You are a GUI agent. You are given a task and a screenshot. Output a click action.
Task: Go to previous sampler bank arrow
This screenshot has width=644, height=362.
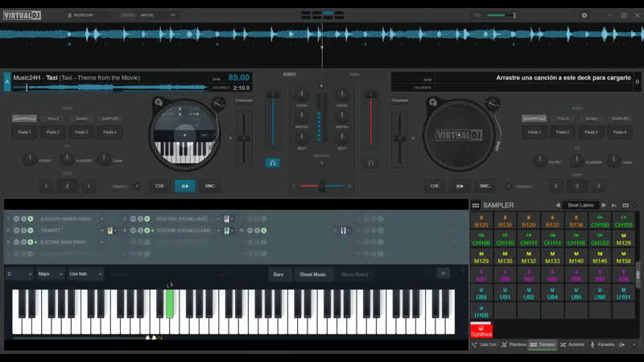coord(558,205)
